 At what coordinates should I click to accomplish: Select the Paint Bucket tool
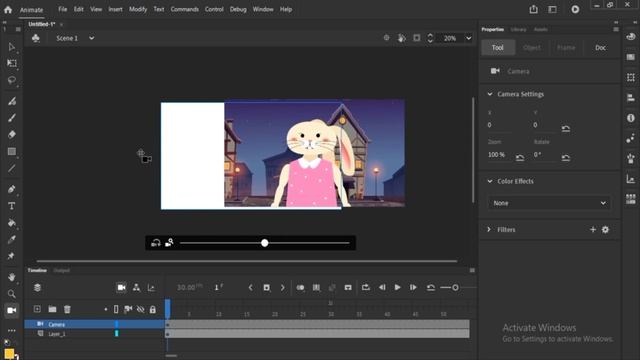pyautogui.click(x=11, y=223)
